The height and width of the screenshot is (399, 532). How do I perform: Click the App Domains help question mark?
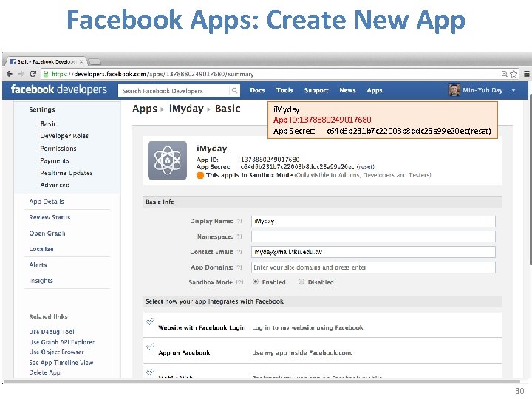(239, 267)
